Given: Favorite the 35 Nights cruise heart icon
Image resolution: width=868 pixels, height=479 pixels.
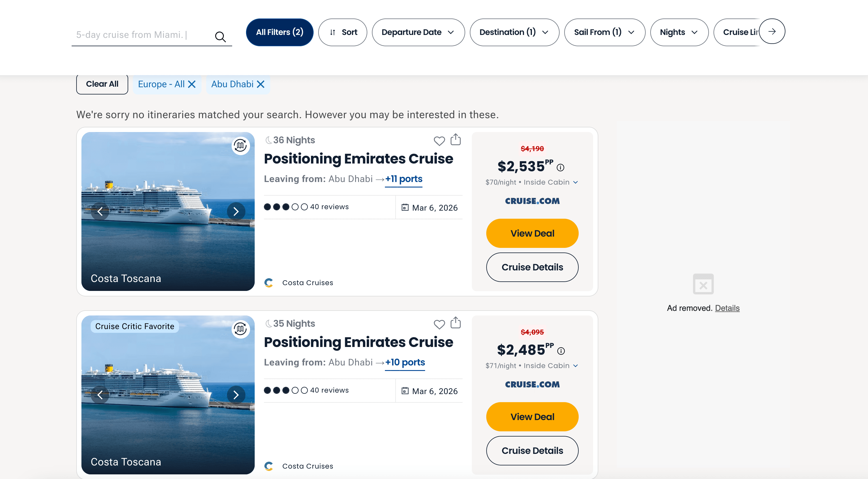Looking at the screenshot, I should click(439, 324).
